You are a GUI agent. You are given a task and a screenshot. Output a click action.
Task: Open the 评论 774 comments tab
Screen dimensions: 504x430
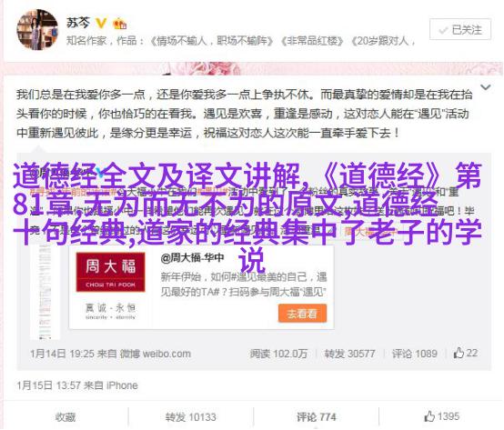coord(316,417)
